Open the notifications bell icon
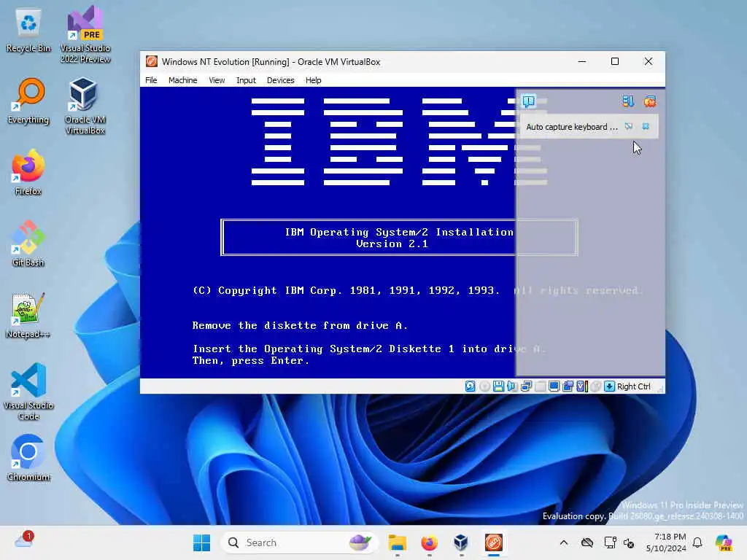This screenshot has height=560, width=747. pyautogui.click(x=697, y=542)
